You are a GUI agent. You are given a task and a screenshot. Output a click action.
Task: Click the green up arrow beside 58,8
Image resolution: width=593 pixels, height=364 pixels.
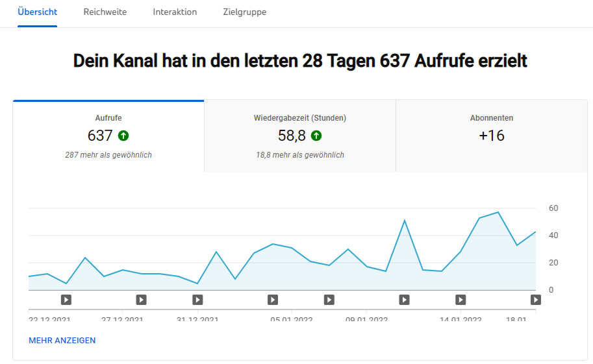click(x=316, y=136)
